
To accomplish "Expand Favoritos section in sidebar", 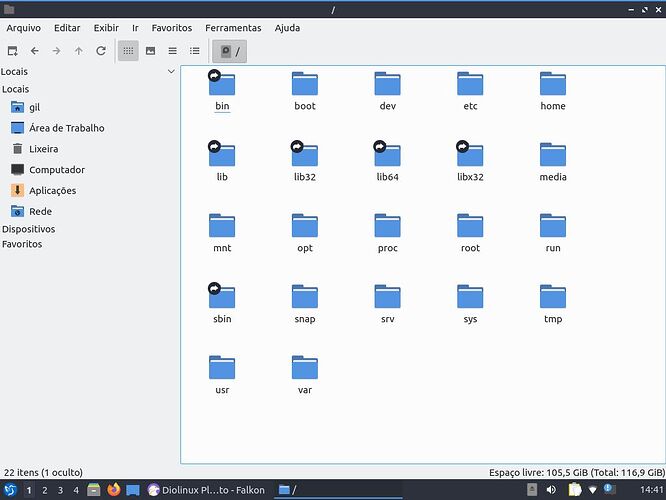I will point(22,244).
